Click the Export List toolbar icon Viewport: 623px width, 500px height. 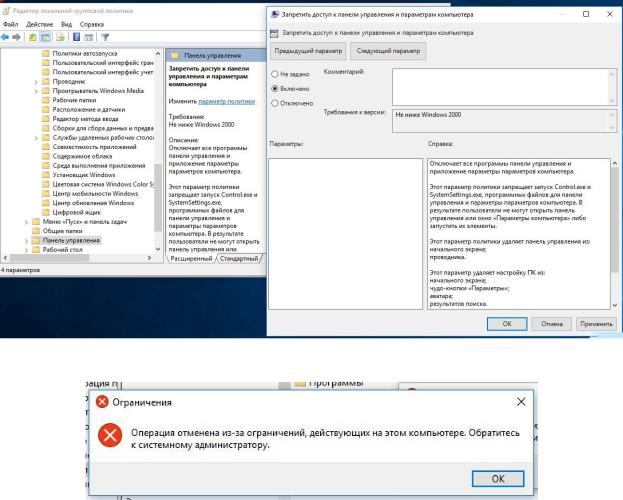pyautogui.click(x=60, y=37)
